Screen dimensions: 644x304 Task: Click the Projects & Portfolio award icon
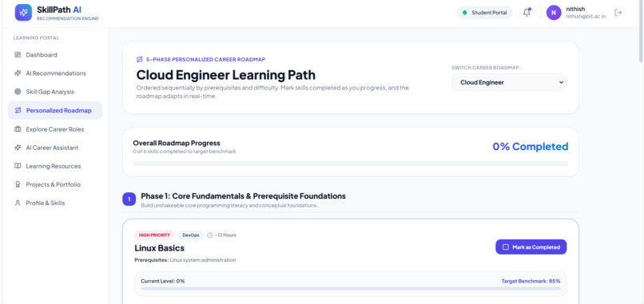pyautogui.click(x=18, y=184)
